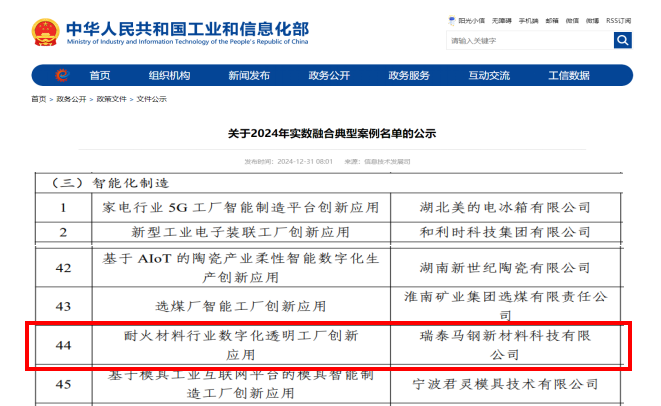Image resolution: width=661 pixels, height=406 pixels.
Task: Click 文件公示 breadcrumb link
Action: click(152, 99)
